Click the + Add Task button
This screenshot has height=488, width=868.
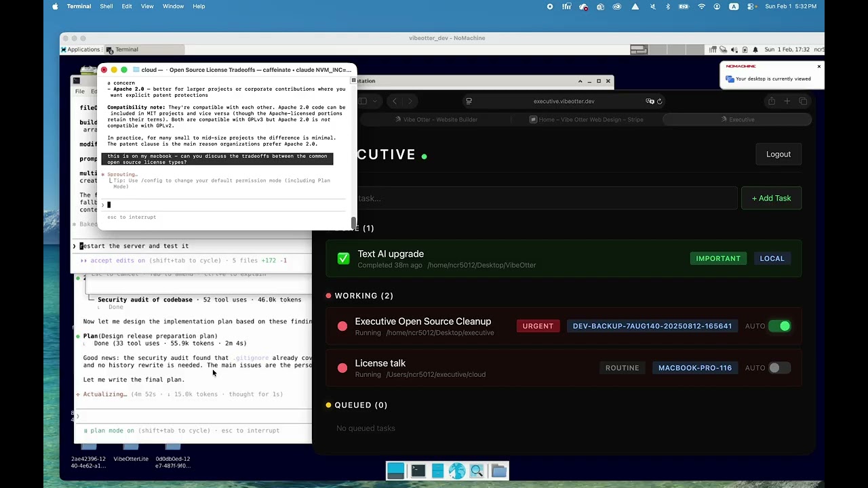(771, 198)
